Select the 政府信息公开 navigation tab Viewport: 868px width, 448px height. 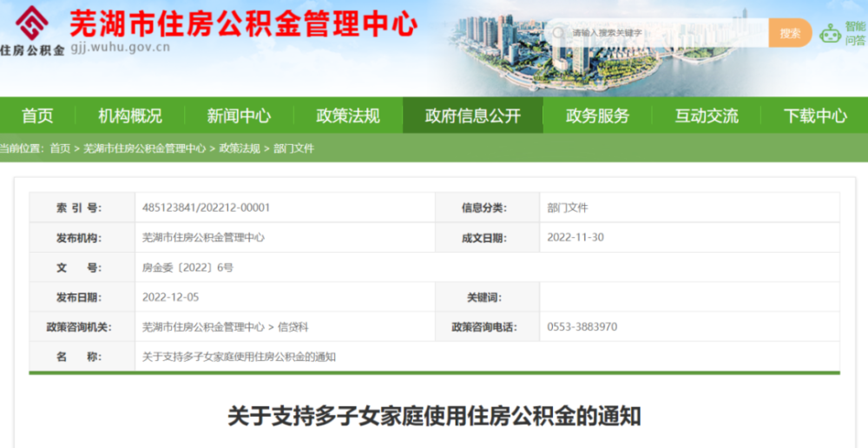point(473,115)
